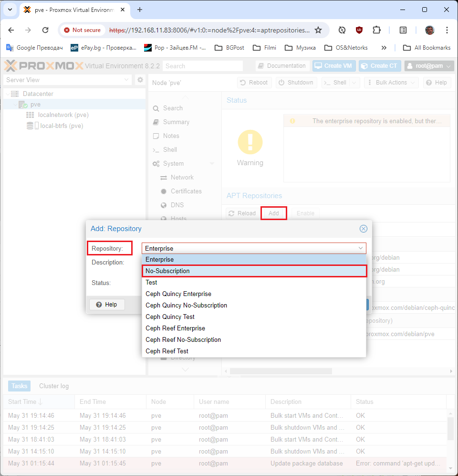Screen dimensions: 458x476
Task: Open All Bookmarks folder
Action: click(x=427, y=48)
